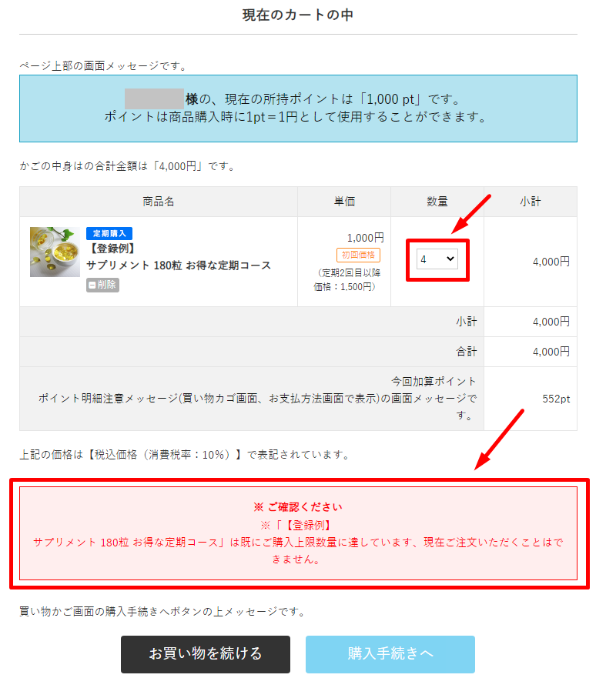
Task: Click the 定期購入 blue badge
Action: [x=109, y=233]
